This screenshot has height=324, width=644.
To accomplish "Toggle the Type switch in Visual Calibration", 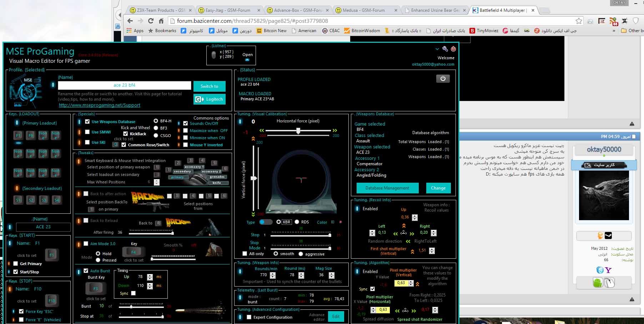I will 266,222.
